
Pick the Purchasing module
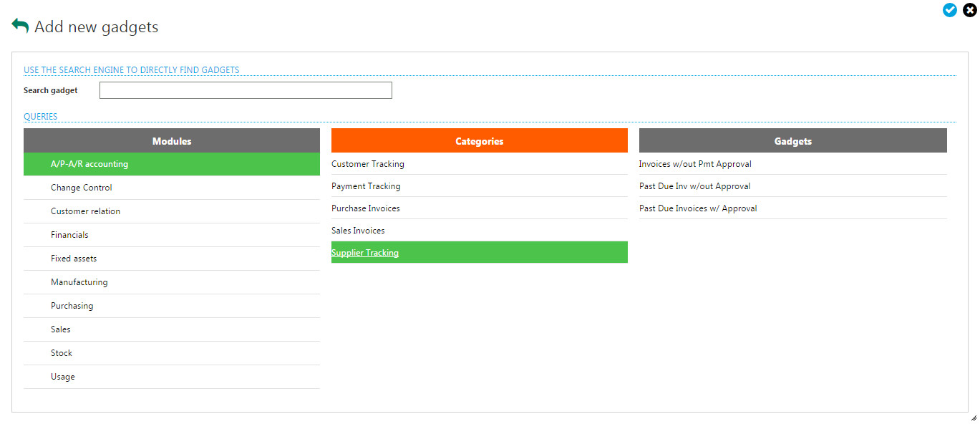(72, 306)
